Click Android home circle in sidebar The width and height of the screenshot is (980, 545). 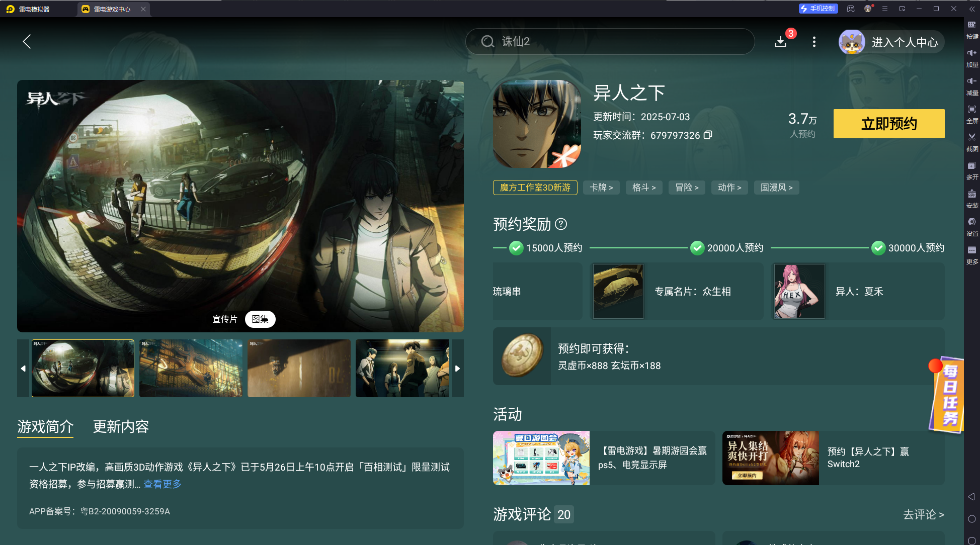(x=972, y=519)
